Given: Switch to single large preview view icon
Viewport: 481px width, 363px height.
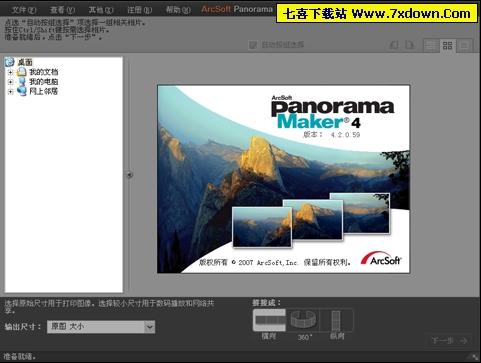Looking at the screenshot, I should tap(464, 46).
